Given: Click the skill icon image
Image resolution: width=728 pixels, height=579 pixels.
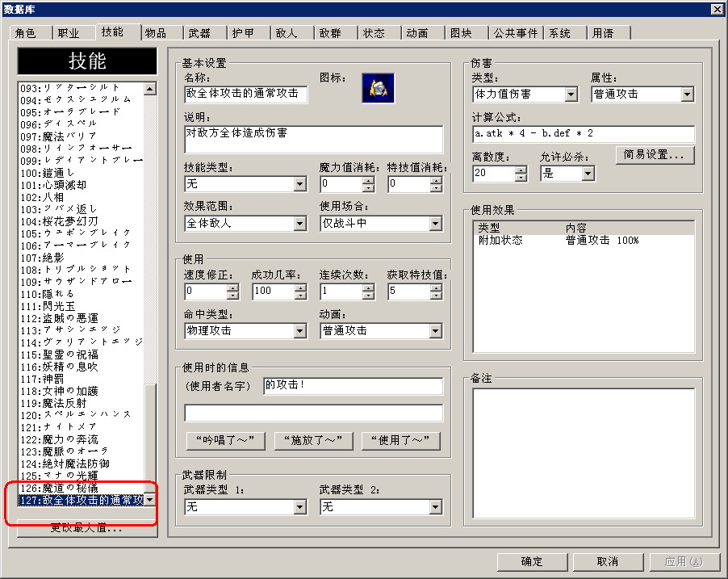Looking at the screenshot, I should point(378,88).
